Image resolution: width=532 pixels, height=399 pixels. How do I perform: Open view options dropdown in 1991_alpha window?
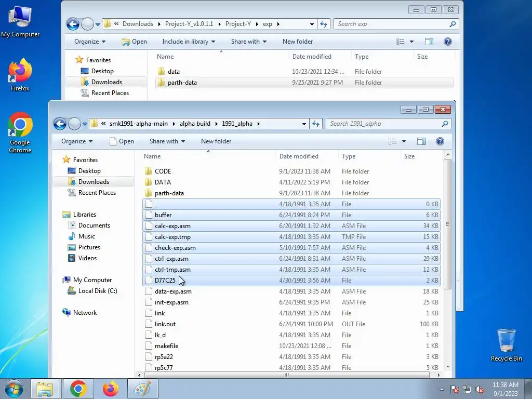404,141
